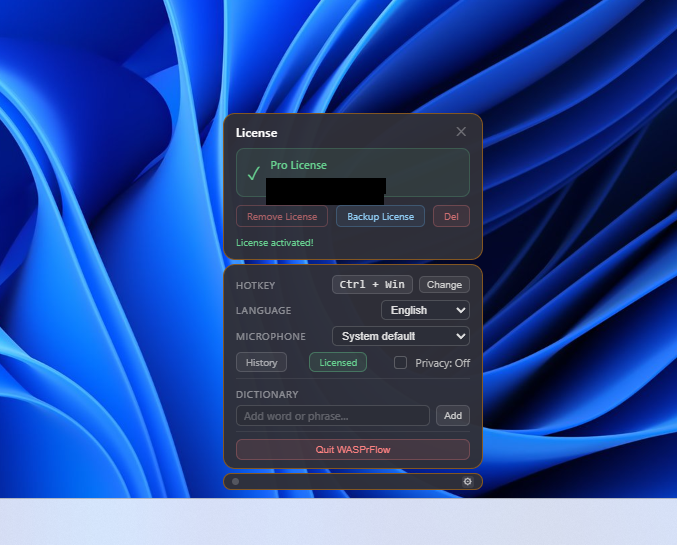Viewport: 677px width, 545px height.
Task: Expand the System default microphone dropdown
Action: (x=401, y=336)
